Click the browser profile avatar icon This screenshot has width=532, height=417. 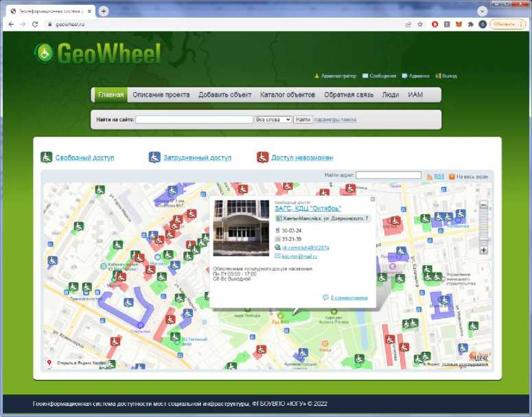[483, 25]
